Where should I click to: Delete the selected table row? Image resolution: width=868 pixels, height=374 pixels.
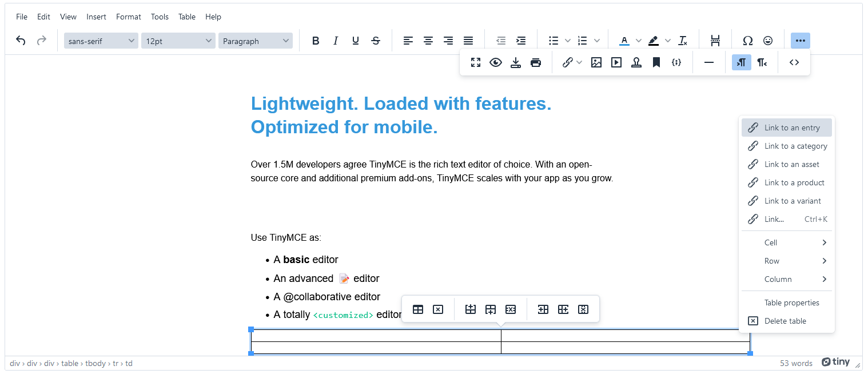pos(511,309)
